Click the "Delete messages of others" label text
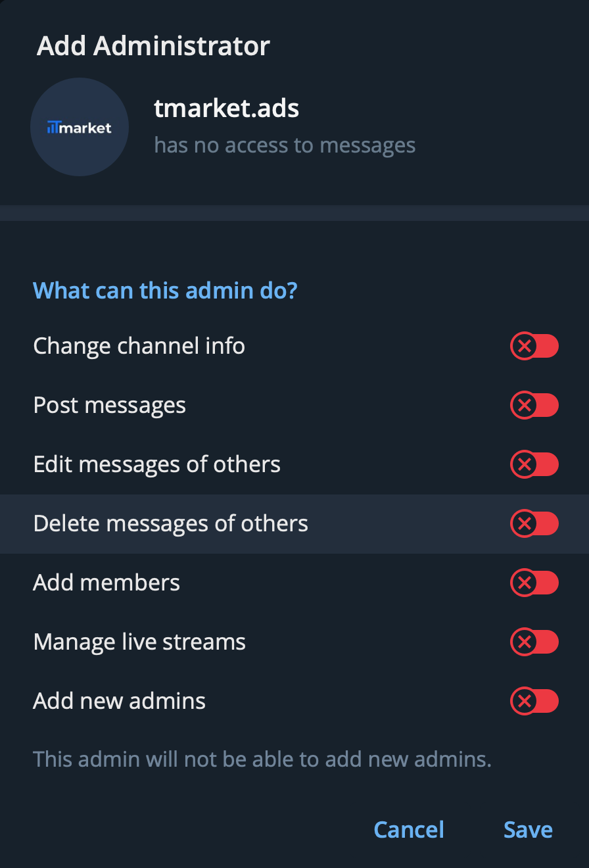The width and height of the screenshot is (589, 868). [x=170, y=523]
